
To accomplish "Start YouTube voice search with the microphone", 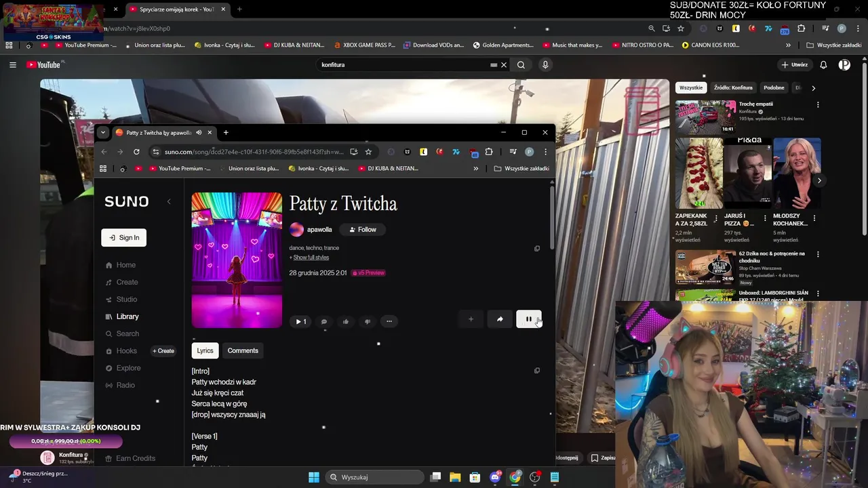I will 545,65.
